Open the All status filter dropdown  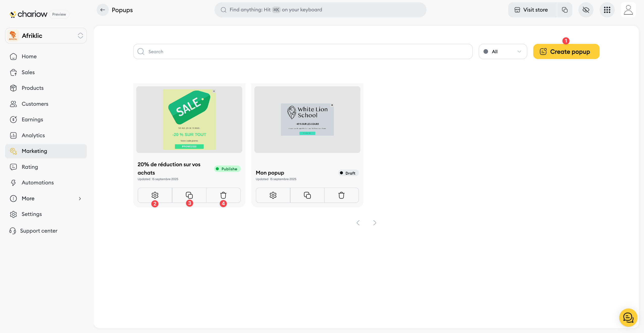click(x=502, y=51)
